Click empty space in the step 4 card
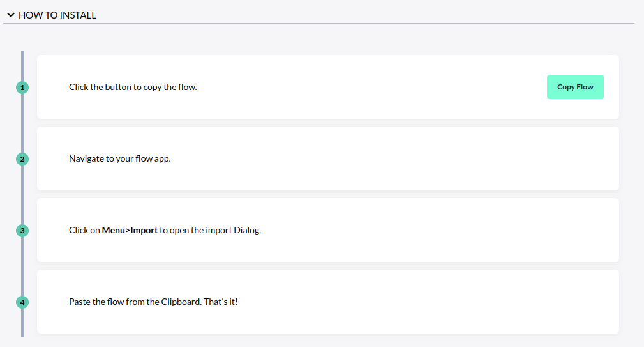This screenshot has height=347, width=644. 415,302
